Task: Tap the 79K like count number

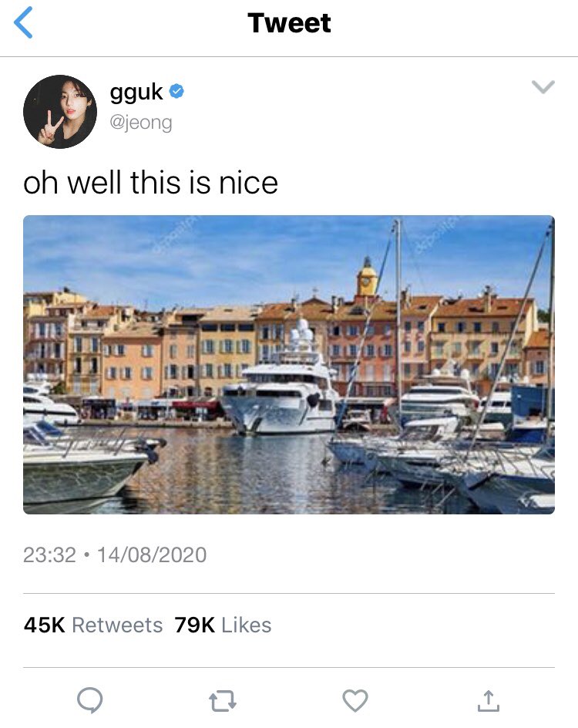Action: click(195, 625)
